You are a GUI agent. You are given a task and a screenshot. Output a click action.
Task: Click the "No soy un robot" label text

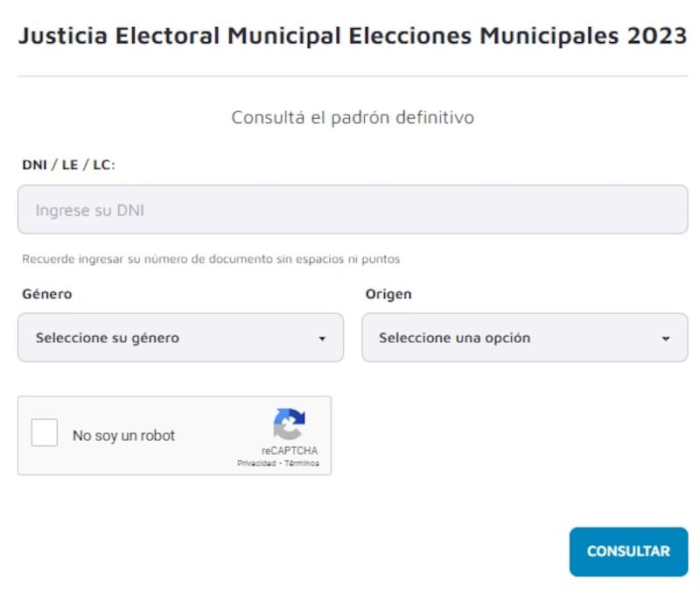pyautogui.click(x=123, y=436)
